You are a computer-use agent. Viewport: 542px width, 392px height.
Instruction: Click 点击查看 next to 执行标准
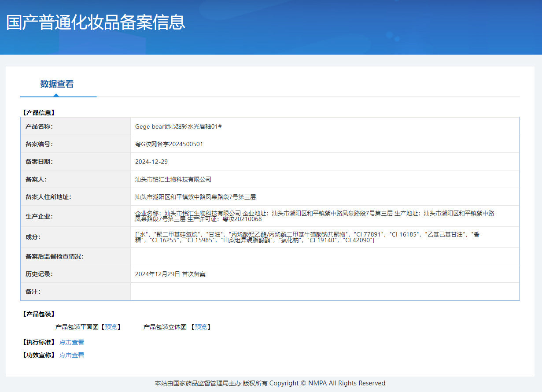point(72,342)
